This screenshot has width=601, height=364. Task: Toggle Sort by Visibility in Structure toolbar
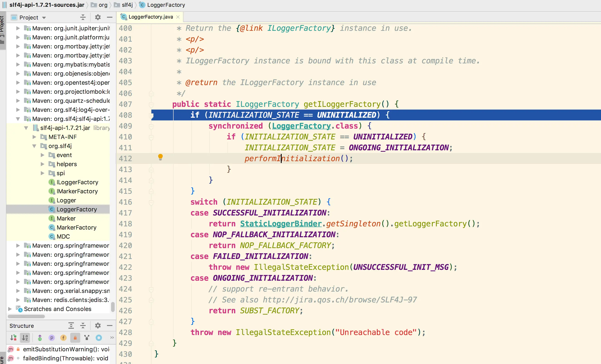(x=13, y=338)
